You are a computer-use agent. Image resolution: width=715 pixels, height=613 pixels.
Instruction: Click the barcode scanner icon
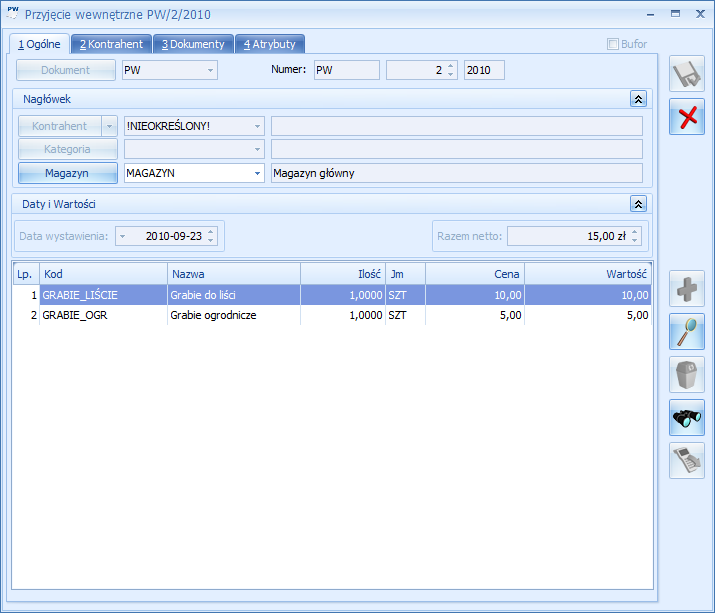tap(687, 461)
